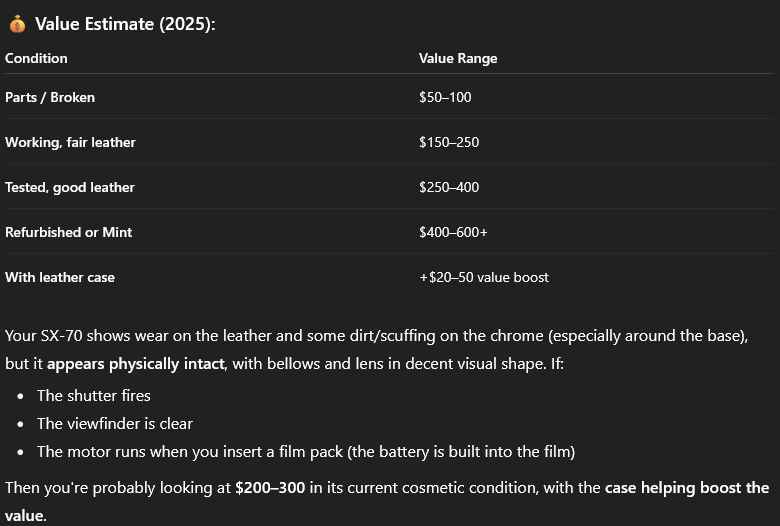Select the Condition column header
The width and height of the screenshot is (780, 526).
point(36,58)
